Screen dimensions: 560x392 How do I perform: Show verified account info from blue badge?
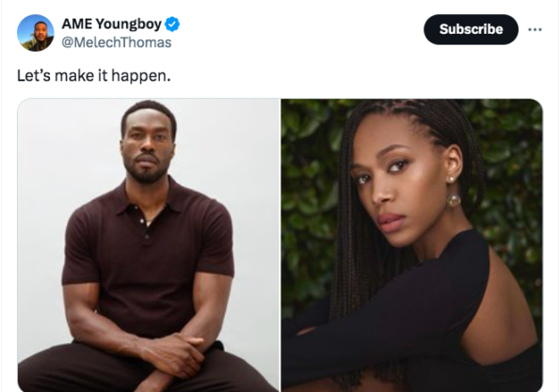point(172,24)
